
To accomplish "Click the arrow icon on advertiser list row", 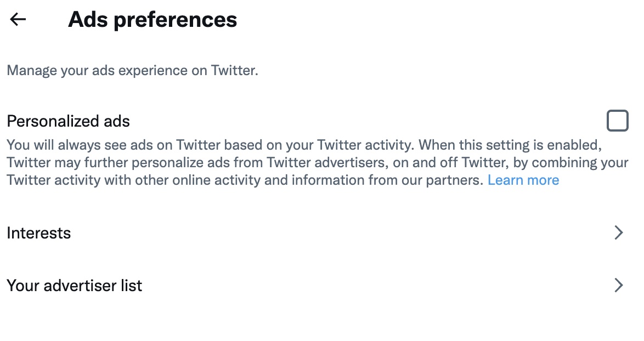I will coord(618,286).
